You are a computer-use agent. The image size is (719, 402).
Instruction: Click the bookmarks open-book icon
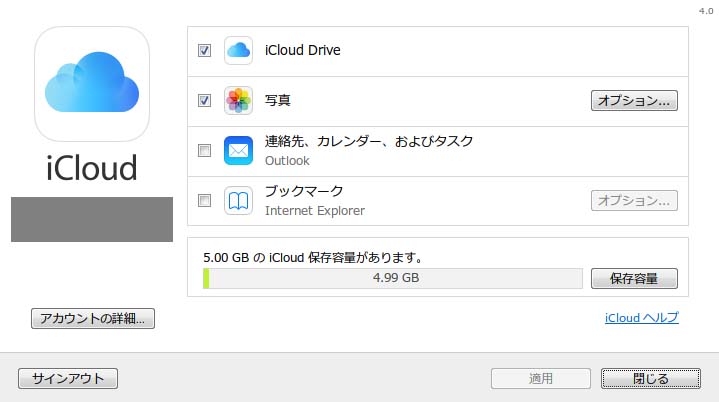point(238,200)
